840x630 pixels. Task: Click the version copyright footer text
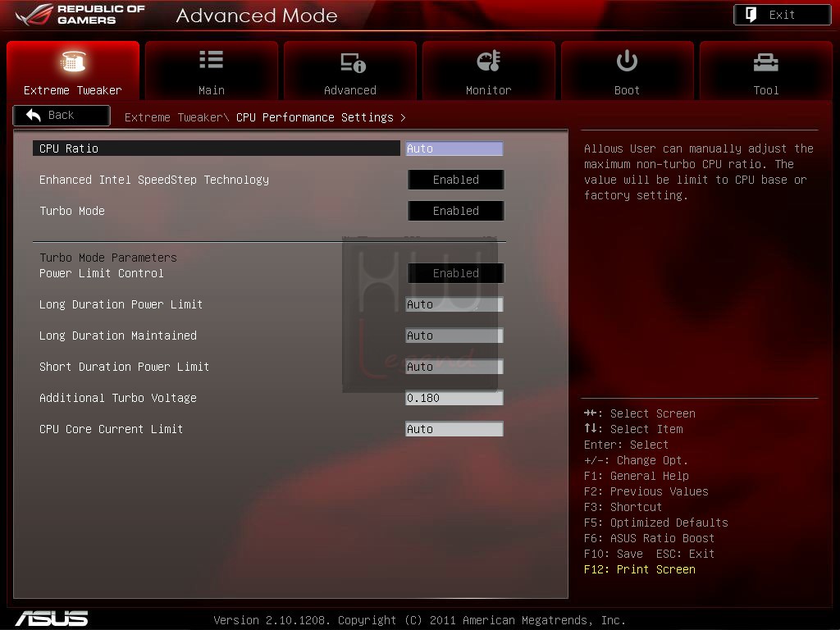pyautogui.click(x=419, y=620)
